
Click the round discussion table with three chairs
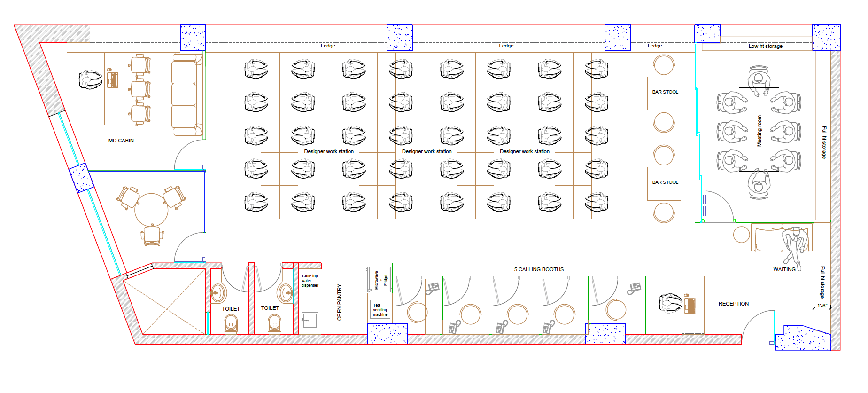tap(151, 210)
